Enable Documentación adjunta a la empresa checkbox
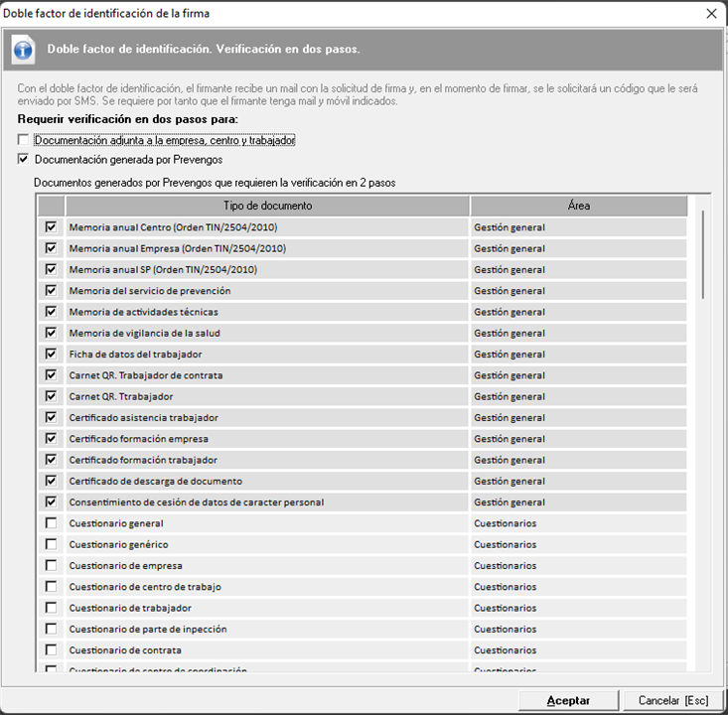The image size is (728, 715). 24,140
